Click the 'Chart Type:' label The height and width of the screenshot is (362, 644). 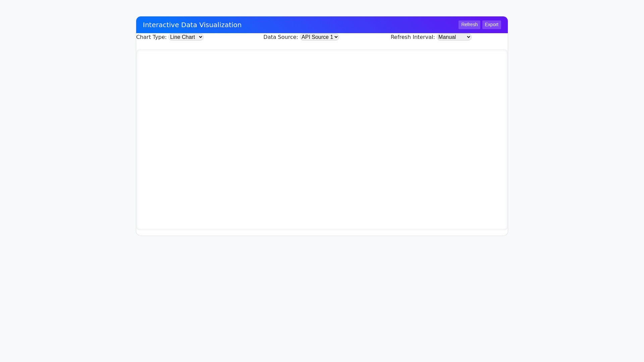coord(151,37)
